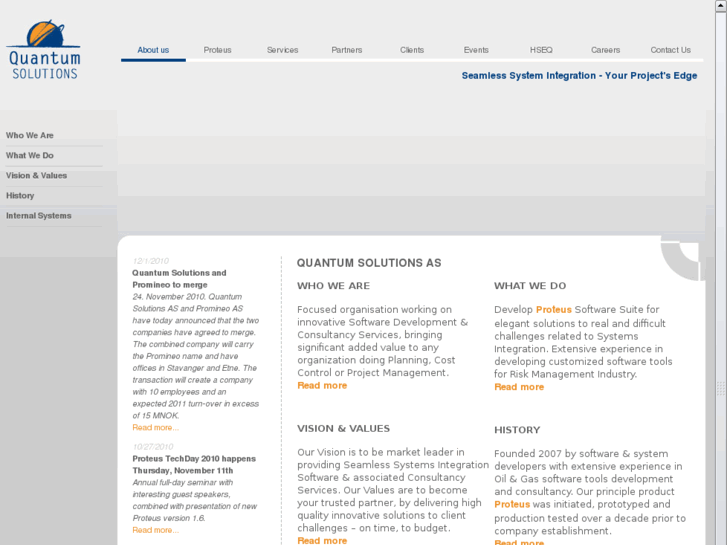This screenshot has width=727, height=545.
Task: Click the vertical scrollbar track
Action: [721, 278]
